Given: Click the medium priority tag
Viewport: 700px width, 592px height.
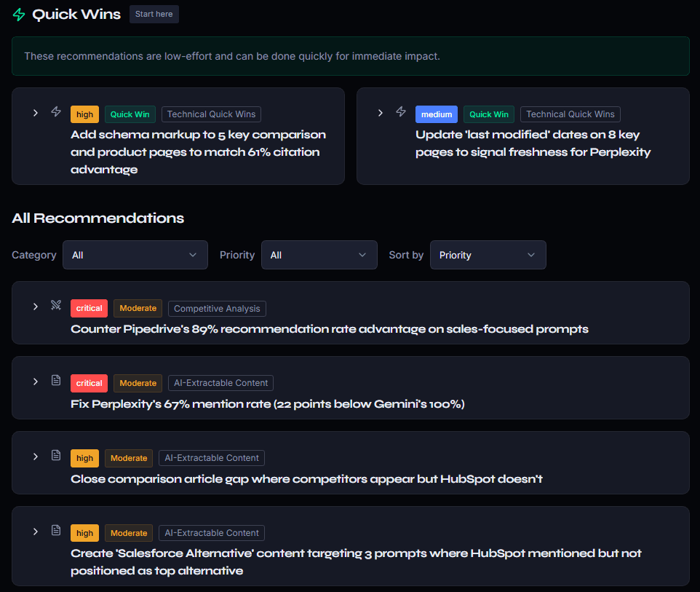Looking at the screenshot, I should click(x=437, y=114).
